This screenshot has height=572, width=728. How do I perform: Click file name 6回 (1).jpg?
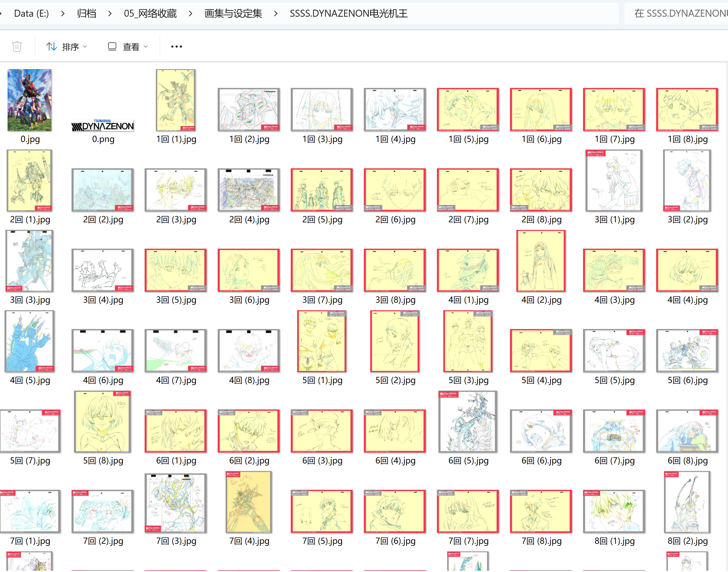(x=176, y=460)
